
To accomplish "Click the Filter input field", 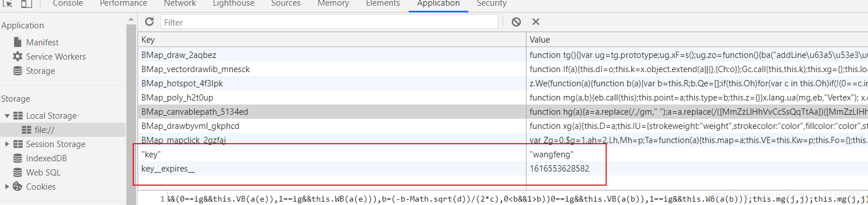I will tap(329, 22).
